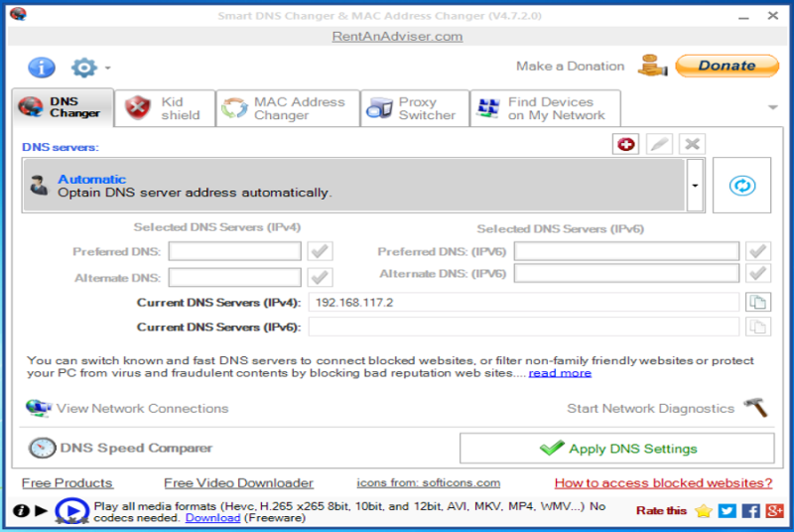Open How to access blocked websites link
The image size is (794, 532).
click(x=663, y=483)
